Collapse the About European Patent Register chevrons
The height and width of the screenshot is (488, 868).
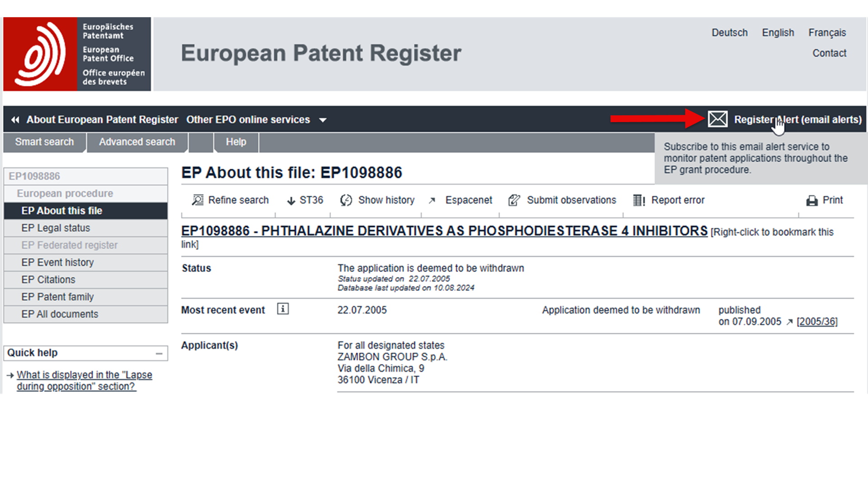pyautogui.click(x=15, y=119)
